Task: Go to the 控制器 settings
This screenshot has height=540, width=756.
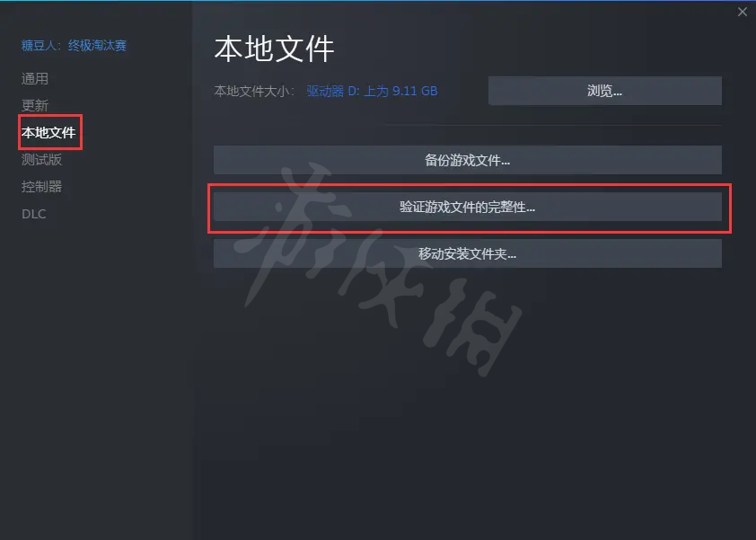Action: (x=41, y=187)
